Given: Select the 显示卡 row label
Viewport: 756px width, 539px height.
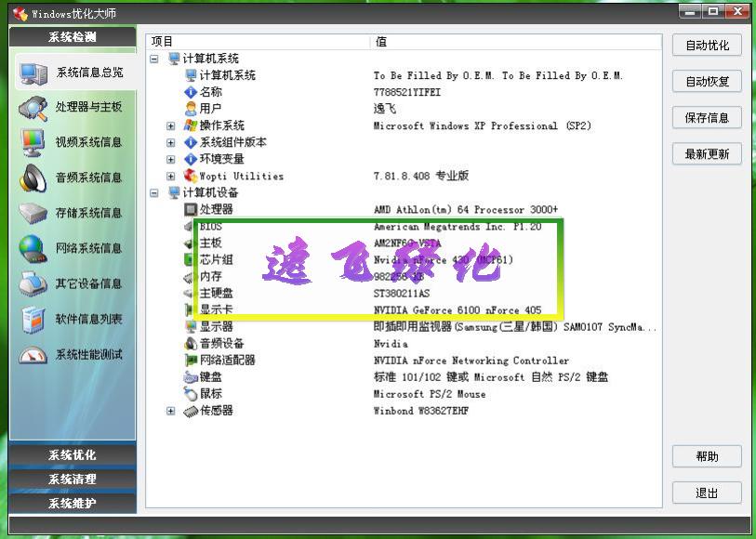Looking at the screenshot, I should 217,309.
